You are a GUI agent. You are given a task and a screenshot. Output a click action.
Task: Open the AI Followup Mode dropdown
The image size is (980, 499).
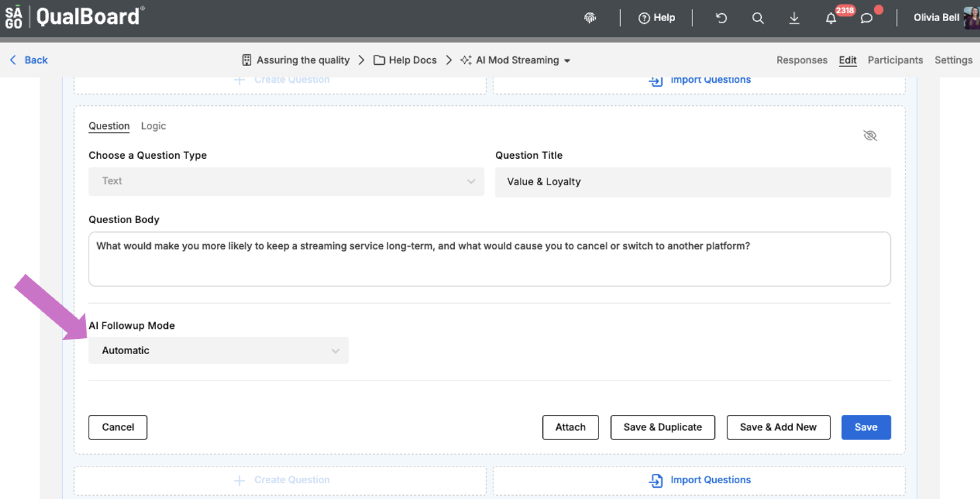pyautogui.click(x=218, y=350)
